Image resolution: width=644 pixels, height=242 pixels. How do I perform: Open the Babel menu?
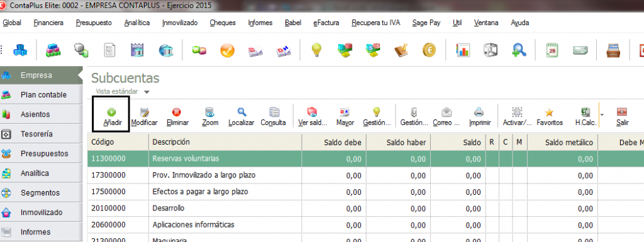pos(293,23)
